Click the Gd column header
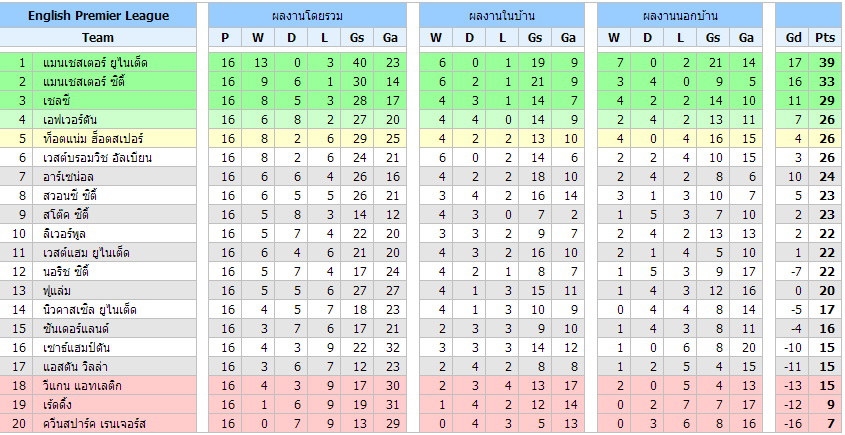The width and height of the screenshot is (845, 435). coord(794,38)
